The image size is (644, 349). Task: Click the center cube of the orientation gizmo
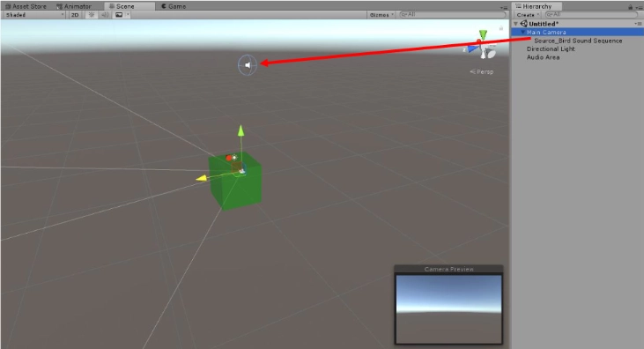tap(483, 48)
